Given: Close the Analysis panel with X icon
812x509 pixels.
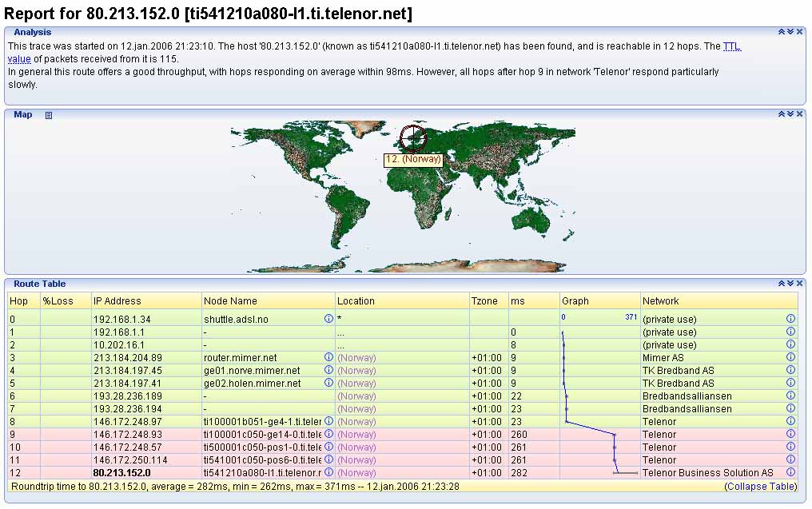Looking at the screenshot, I should (x=799, y=32).
